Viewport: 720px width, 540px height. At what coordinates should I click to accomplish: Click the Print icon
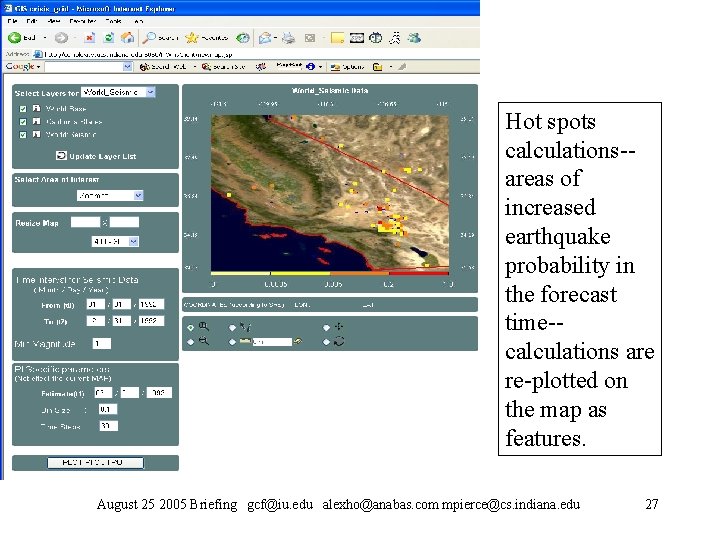click(x=288, y=38)
